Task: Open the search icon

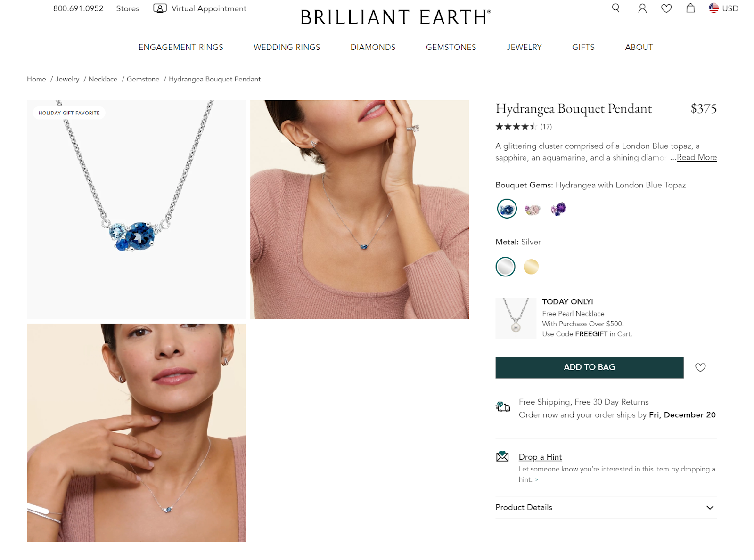Action: click(x=615, y=8)
